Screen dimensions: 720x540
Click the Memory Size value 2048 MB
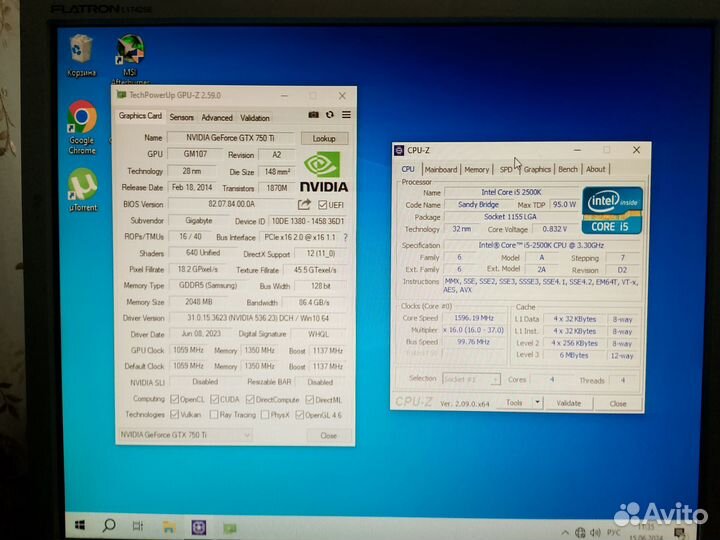tap(198, 302)
